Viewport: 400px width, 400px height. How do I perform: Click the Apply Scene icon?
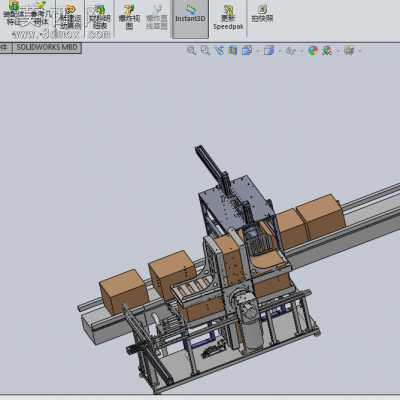tap(327, 51)
